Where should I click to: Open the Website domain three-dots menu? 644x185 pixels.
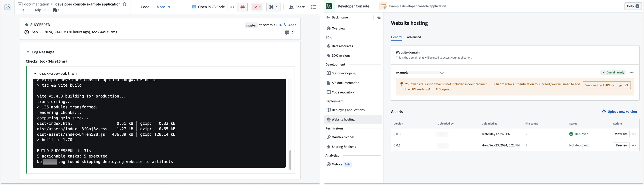632,73
